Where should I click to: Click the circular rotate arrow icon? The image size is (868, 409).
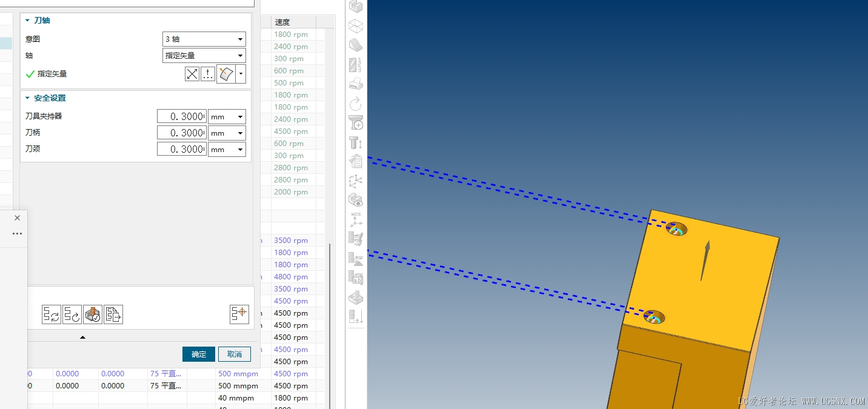[356, 103]
